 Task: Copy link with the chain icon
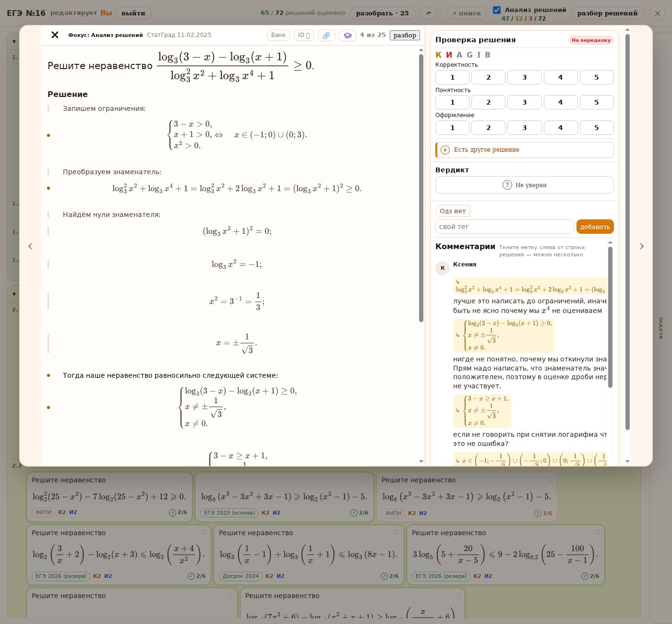pos(326,36)
